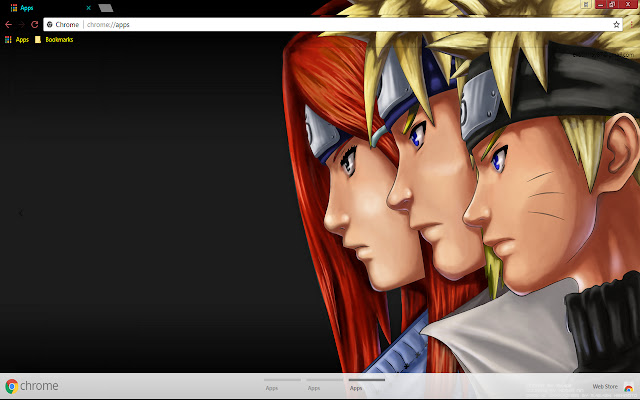Click the chrome logo in the bottom bar
Image resolution: width=640 pixels, height=400 pixels.
pos(32,386)
